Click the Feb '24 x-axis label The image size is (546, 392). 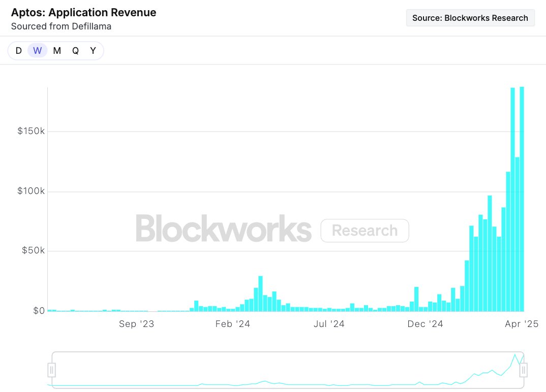pyautogui.click(x=232, y=324)
